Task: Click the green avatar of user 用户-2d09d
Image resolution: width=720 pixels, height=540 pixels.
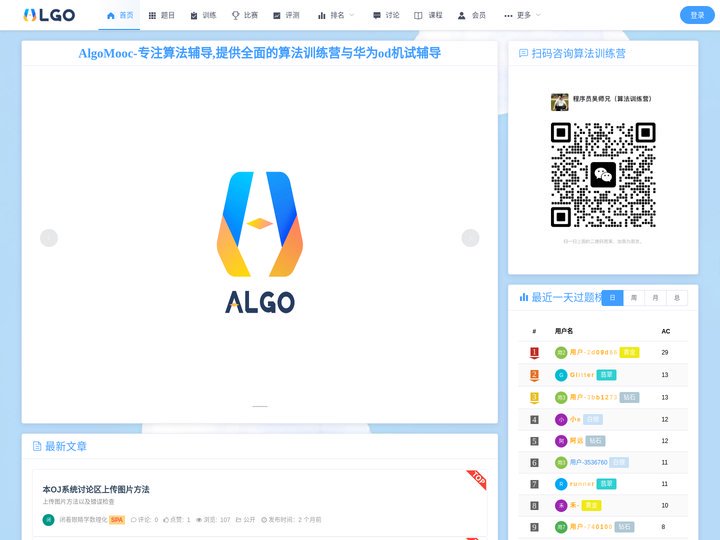Action: point(561,353)
